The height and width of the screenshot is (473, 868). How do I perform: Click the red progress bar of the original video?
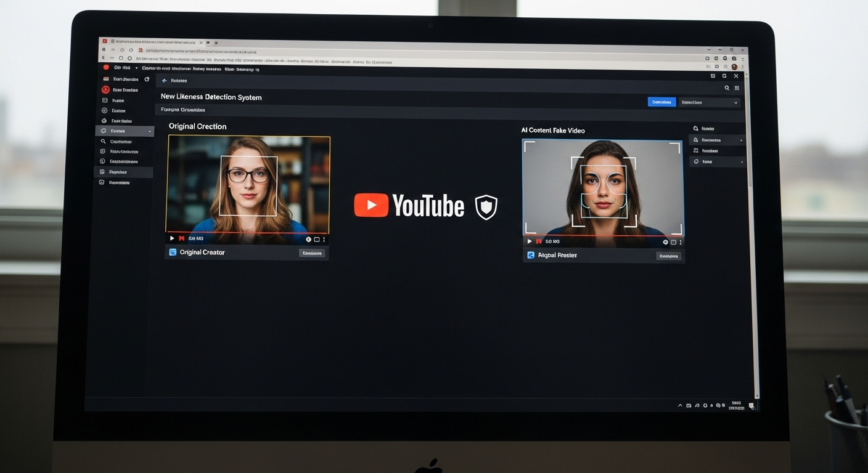[x=247, y=233]
